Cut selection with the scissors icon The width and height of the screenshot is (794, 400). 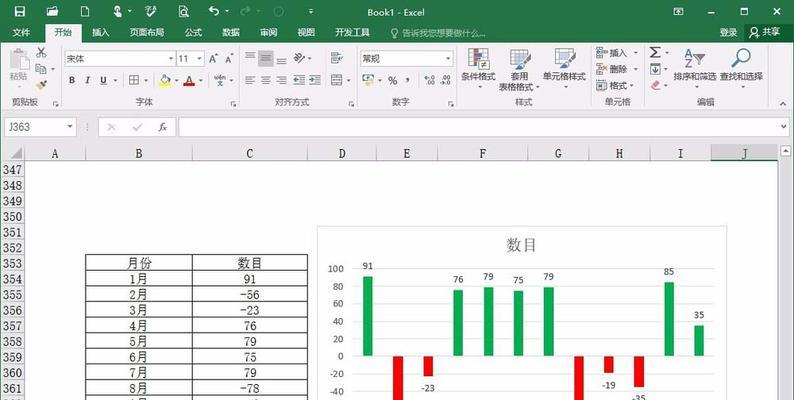pos(41,52)
